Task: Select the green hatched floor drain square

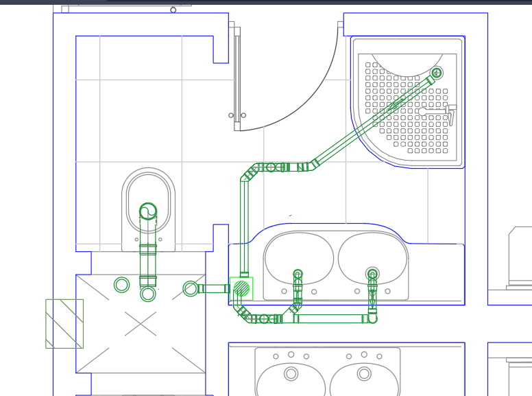Action: pyautogui.click(x=241, y=289)
